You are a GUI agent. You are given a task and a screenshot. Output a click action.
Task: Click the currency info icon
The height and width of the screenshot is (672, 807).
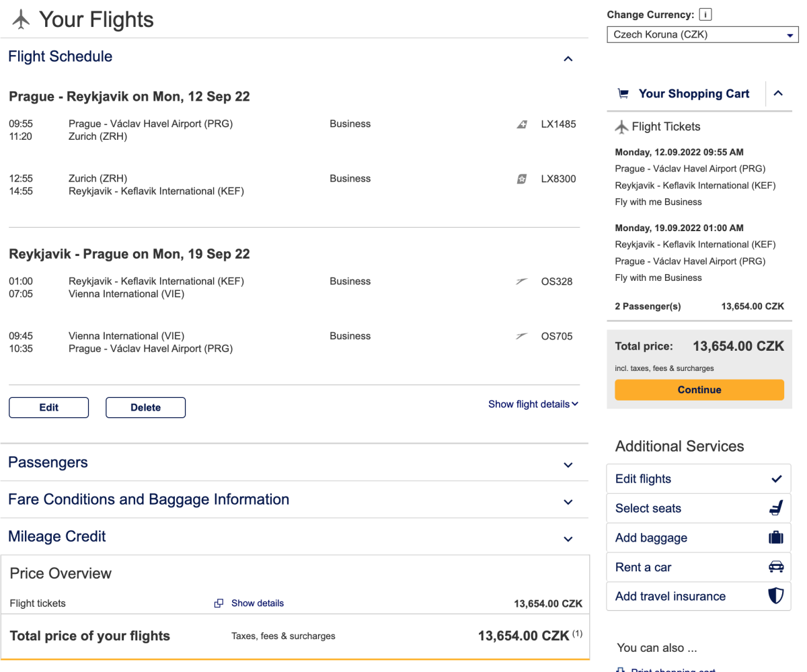tap(705, 15)
